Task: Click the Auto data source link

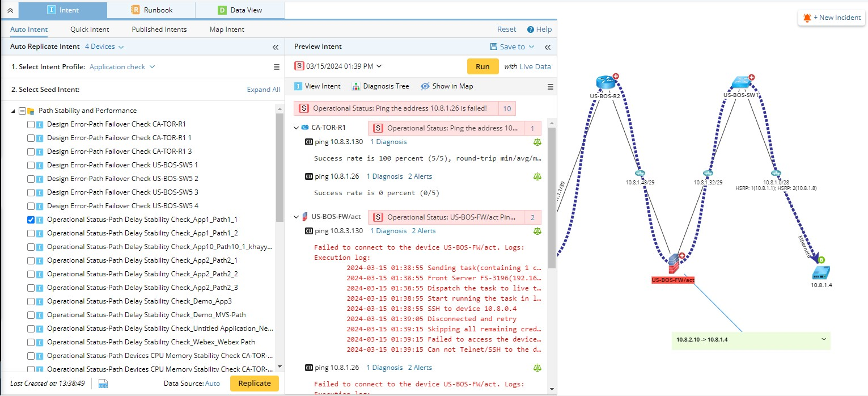Action: tap(213, 384)
